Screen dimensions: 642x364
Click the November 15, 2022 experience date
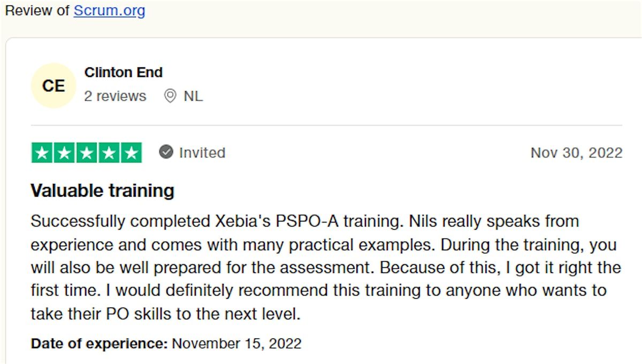[x=236, y=343]
